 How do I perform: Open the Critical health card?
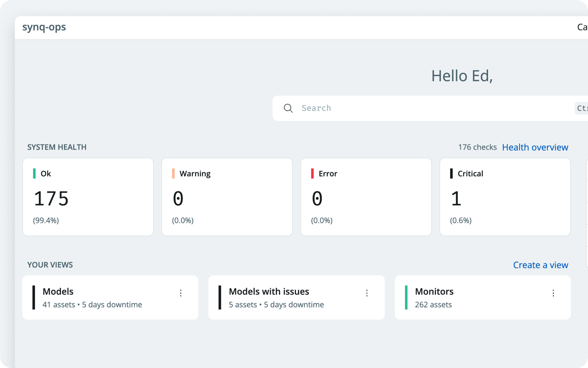click(505, 197)
